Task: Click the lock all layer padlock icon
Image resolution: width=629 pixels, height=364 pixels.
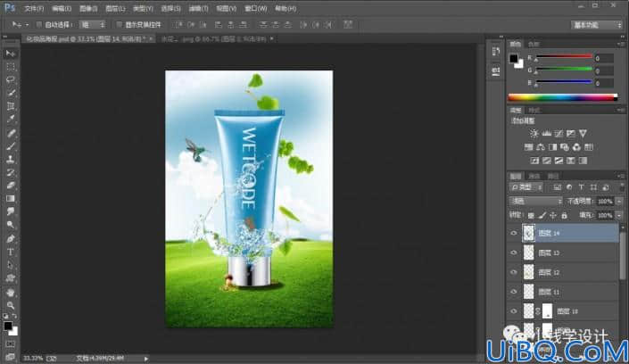Action: (565, 216)
